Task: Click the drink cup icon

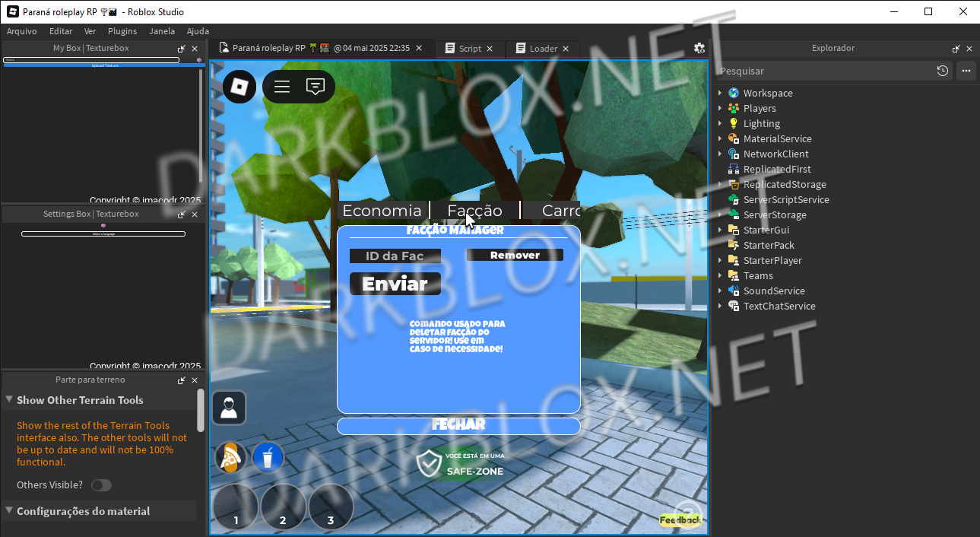Action: (x=268, y=458)
